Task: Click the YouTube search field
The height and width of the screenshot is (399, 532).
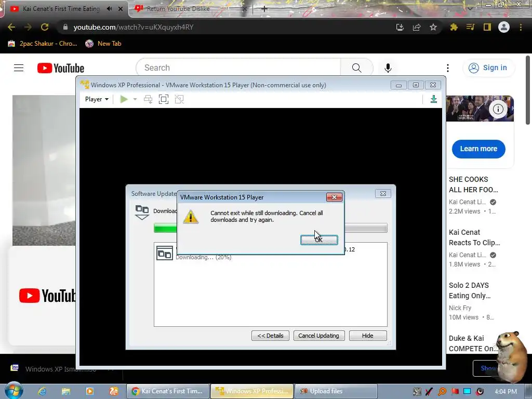Action: click(238, 68)
